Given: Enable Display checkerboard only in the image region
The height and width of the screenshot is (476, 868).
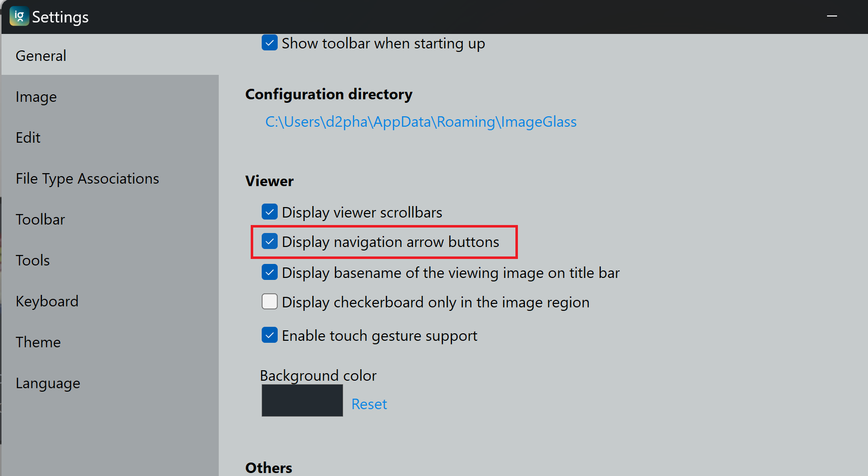Looking at the screenshot, I should coord(269,301).
